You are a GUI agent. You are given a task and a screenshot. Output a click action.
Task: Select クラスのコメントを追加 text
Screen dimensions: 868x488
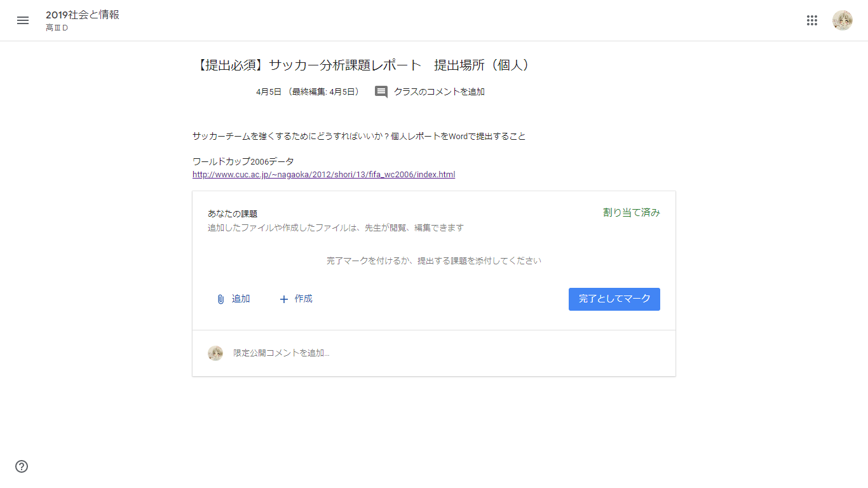[439, 92]
